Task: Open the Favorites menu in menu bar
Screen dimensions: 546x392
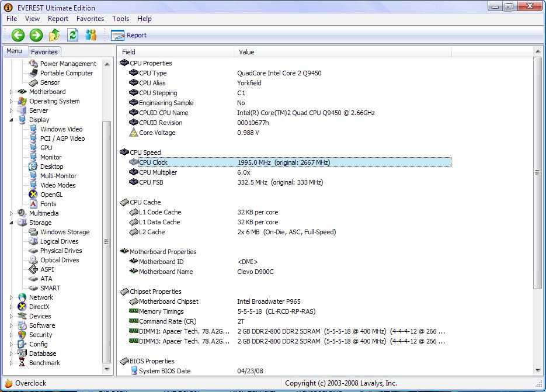Action: pos(90,19)
